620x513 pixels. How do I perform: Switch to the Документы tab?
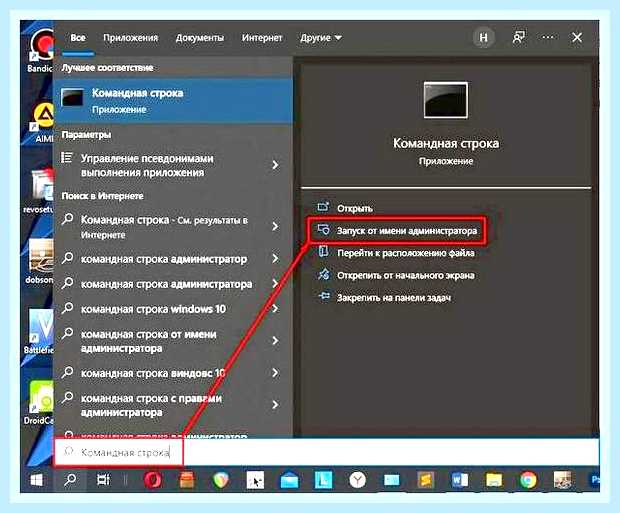coord(200,38)
